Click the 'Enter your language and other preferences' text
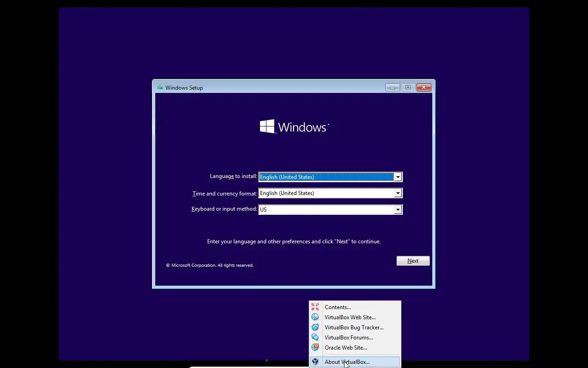This screenshot has width=588, height=368. click(294, 241)
